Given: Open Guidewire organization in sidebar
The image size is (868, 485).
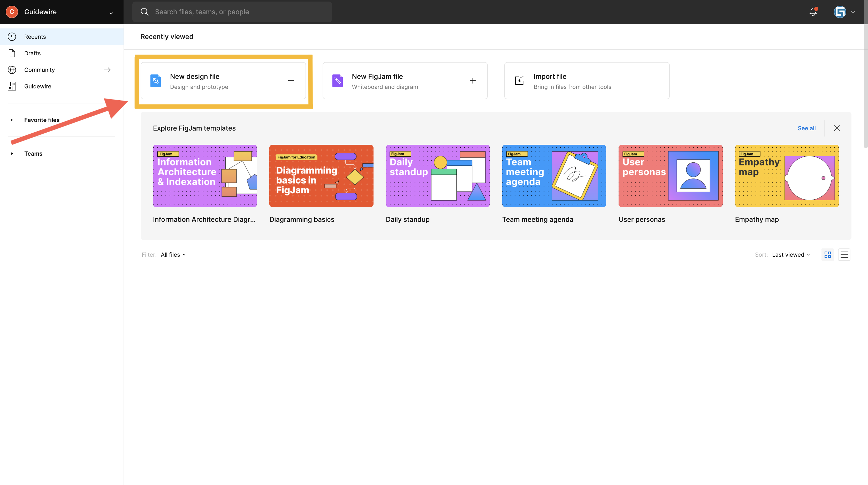Looking at the screenshot, I should coord(62,86).
